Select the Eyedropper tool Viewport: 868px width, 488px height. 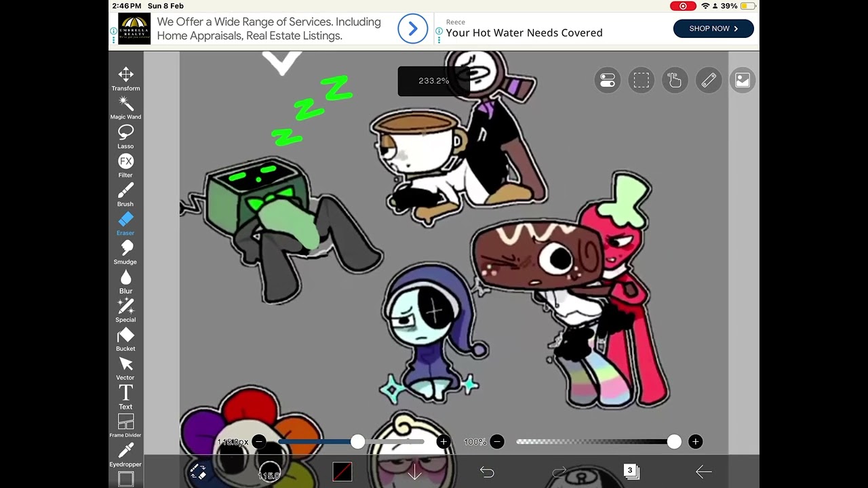125,455
